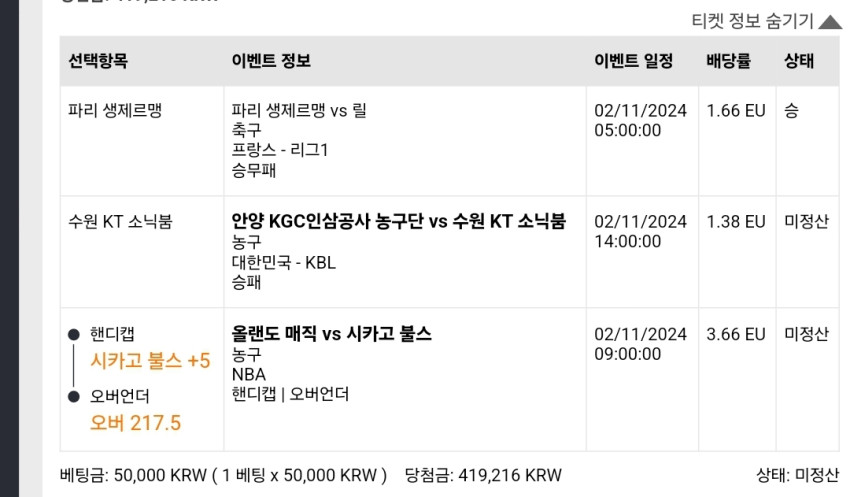Click the 이벤트 일정 column header
Viewport: 850px width, 497px height.
634,60
